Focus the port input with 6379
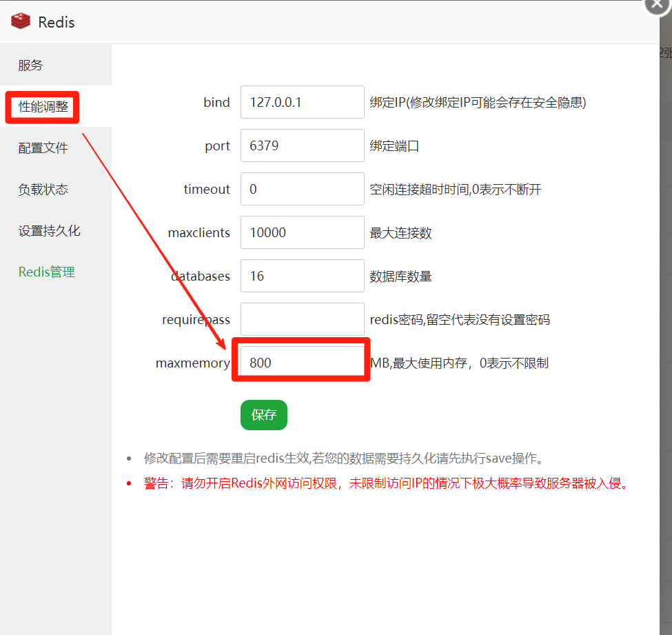This screenshot has width=672, height=635. (302, 146)
